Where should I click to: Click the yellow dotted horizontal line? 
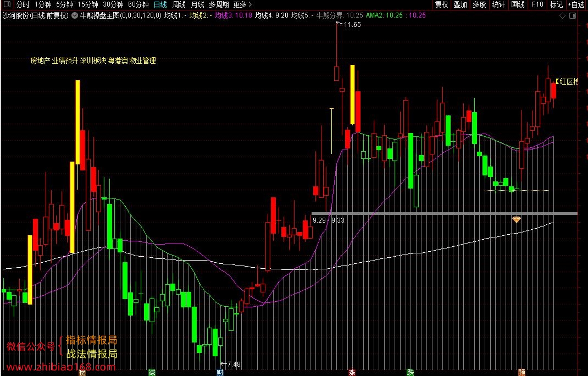click(517, 190)
